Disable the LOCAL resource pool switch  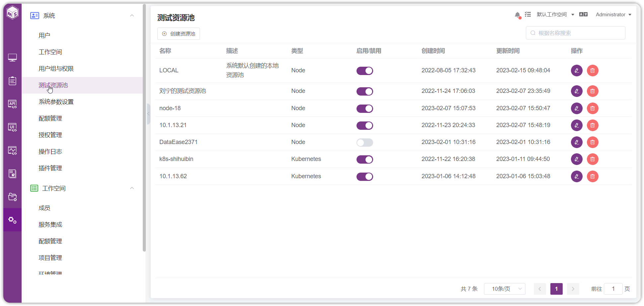(x=365, y=71)
